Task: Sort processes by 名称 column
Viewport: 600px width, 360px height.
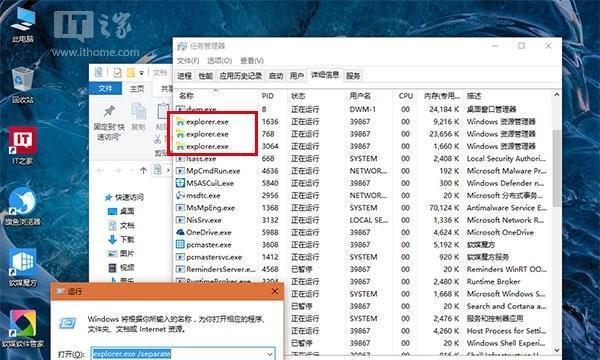Action: 216,96
